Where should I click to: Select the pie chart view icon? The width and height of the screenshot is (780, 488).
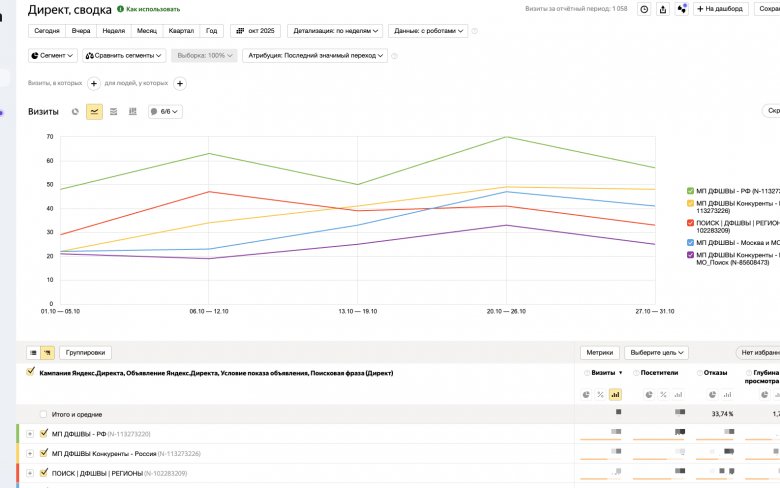point(75,112)
